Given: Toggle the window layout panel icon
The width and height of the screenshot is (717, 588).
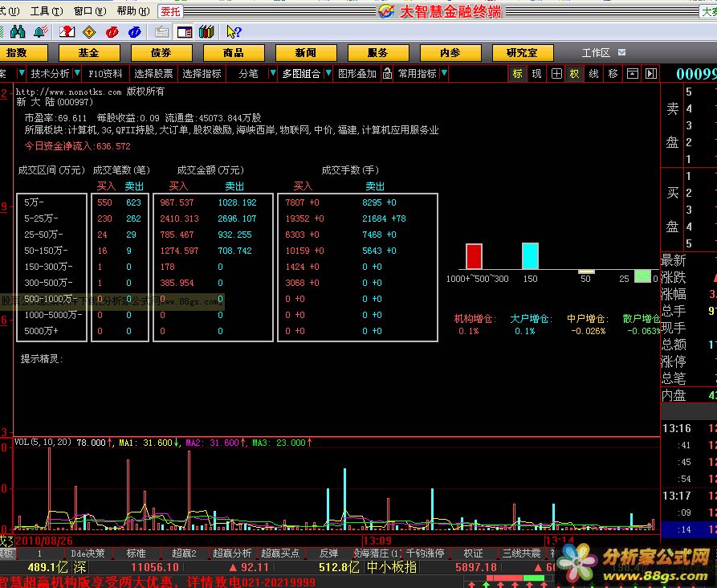Looking at the screenshot, I should [x=185, y=31].
